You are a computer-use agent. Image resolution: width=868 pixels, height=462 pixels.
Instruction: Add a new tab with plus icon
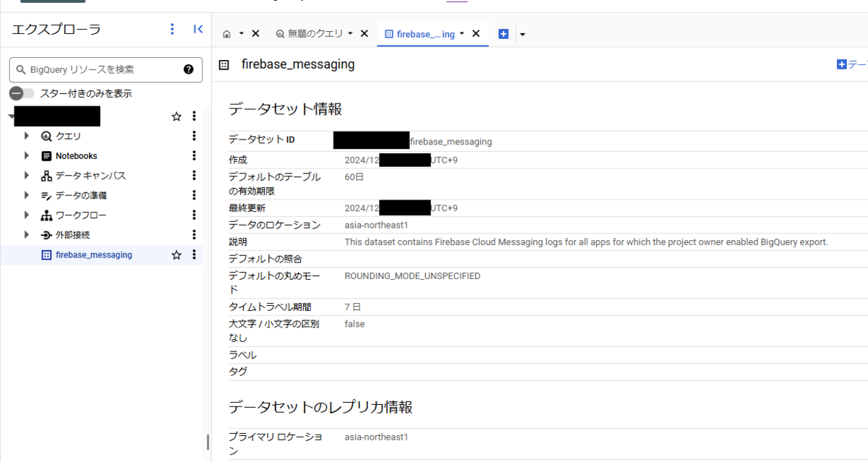click(x=503, y=34)
